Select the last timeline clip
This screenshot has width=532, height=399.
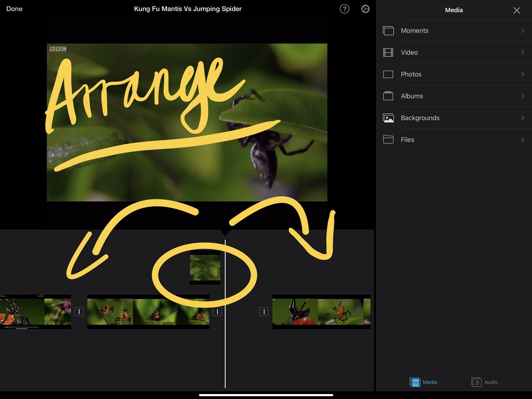[x=321, y=312]
